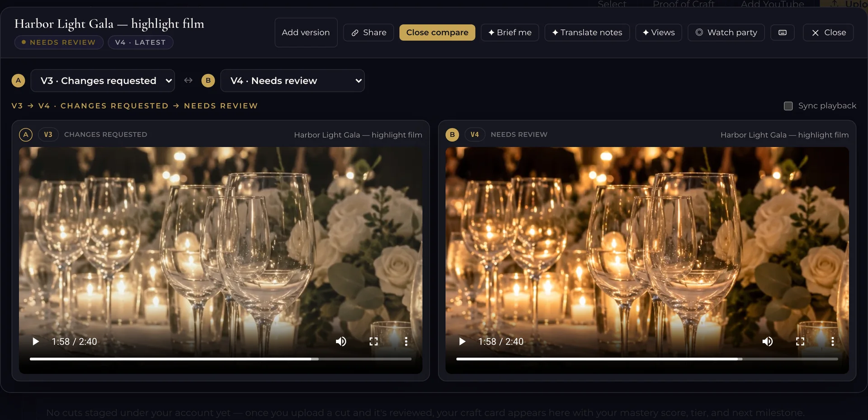Click the 'V3 → V4 · CHANGES REQUESTED → NEEDS REVIEW' text
Screen dimensions: 868x420
135,106
